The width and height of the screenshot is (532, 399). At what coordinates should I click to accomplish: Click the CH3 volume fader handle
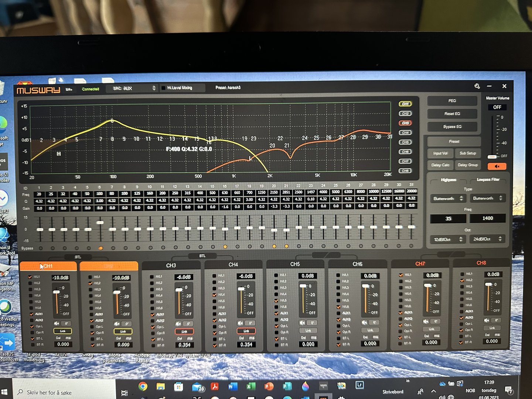[179, 290]
